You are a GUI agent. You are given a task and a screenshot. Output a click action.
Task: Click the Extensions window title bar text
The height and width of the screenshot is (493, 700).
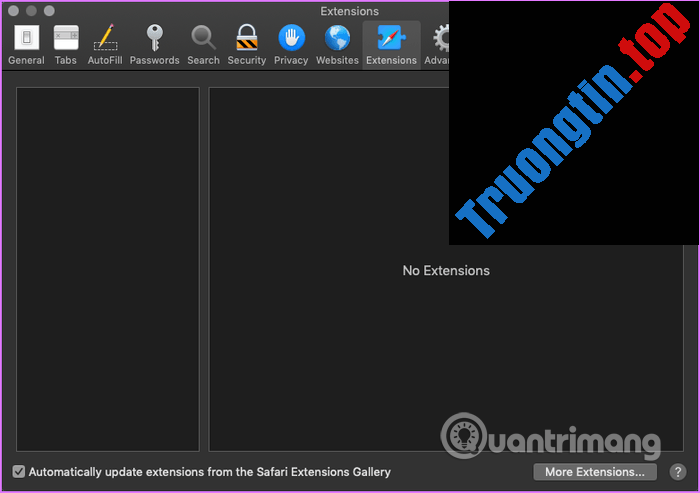pyautogui.click(x=349, y=11)
